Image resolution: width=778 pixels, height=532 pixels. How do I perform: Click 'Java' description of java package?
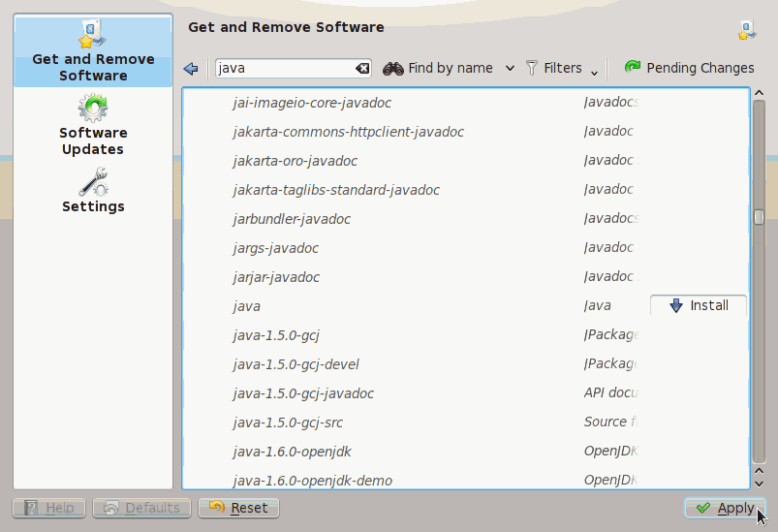[x=598, y=305]
